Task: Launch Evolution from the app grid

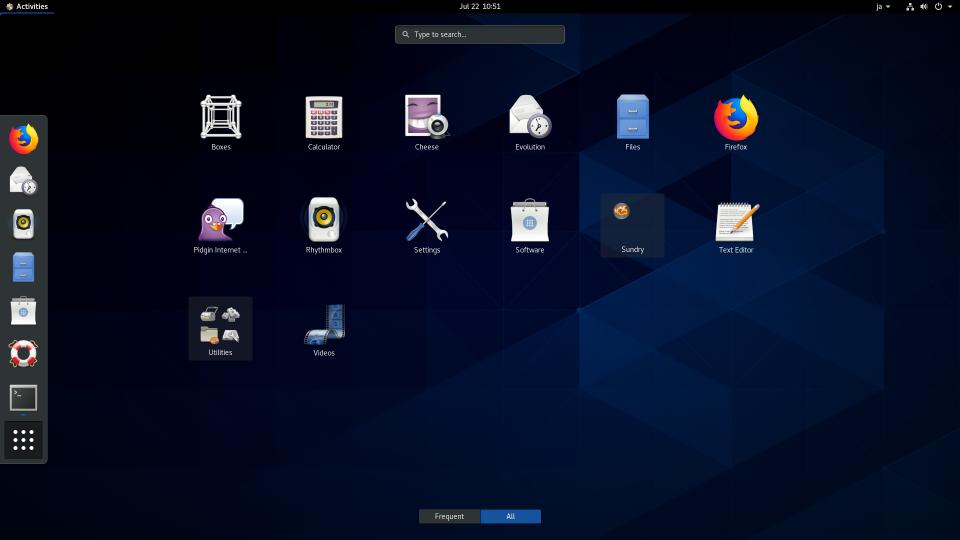Action: [x=530, y=122]
